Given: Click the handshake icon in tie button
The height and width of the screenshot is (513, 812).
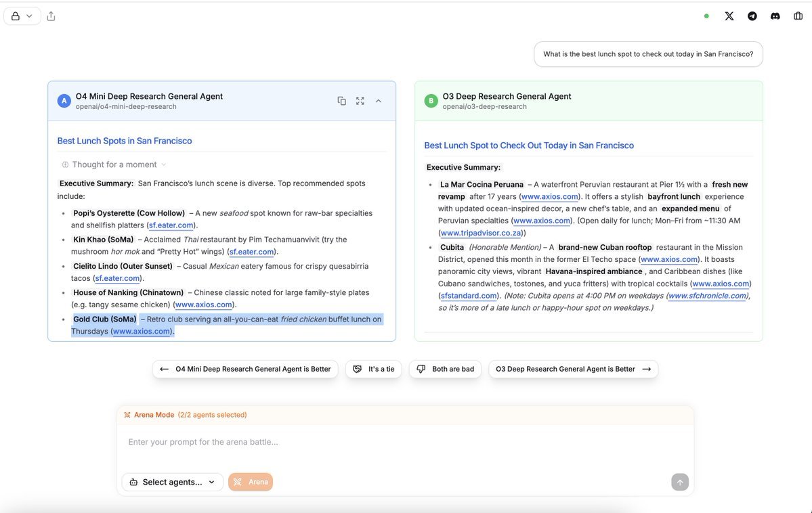Looking at the screenshot, I should [x=358, y=369].
